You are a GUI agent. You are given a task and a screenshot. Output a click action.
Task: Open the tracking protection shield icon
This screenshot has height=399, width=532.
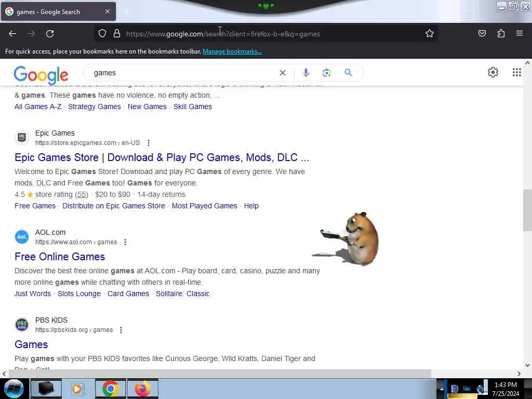102,34
